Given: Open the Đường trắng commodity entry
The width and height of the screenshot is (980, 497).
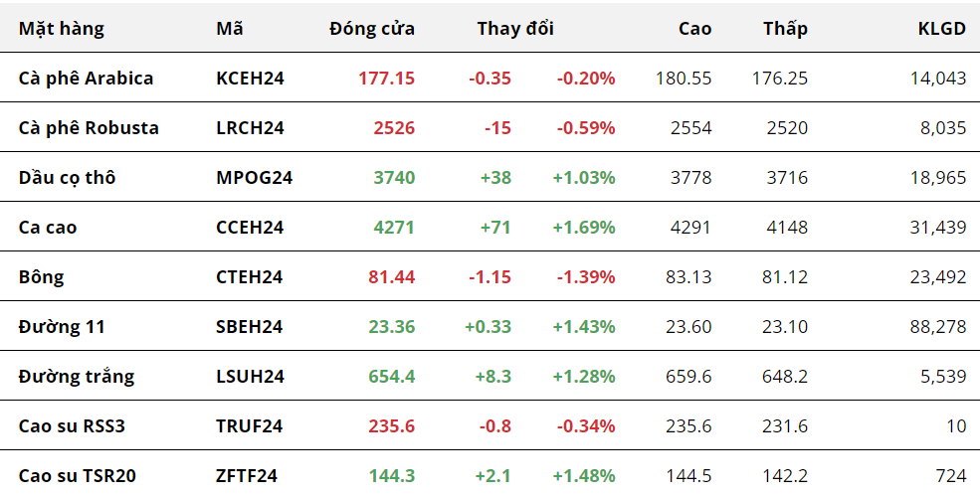Looking at the screenshot, I should tap(77, 377).
